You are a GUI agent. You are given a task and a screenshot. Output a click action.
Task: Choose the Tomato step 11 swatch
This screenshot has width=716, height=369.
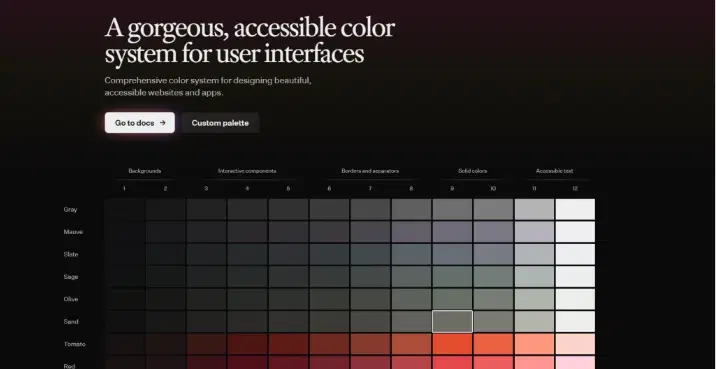(x=534, y=344)
